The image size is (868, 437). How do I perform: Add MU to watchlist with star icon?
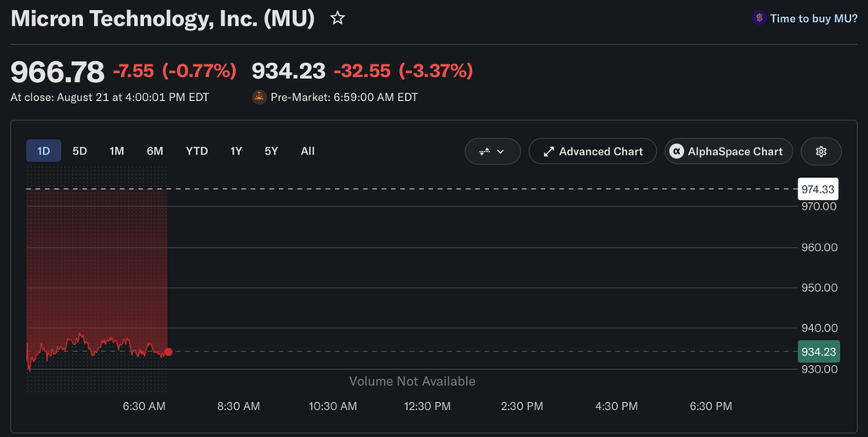pos(337,19)
